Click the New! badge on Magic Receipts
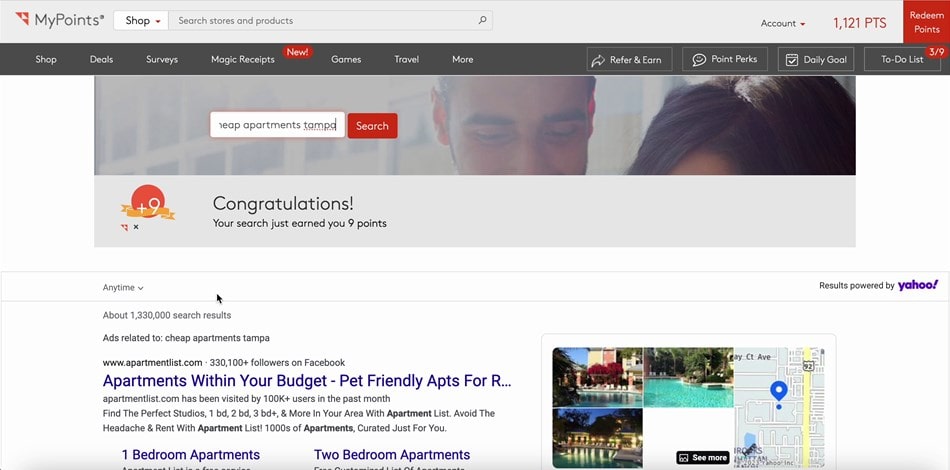The image size is (950, 470). (297, 52)
